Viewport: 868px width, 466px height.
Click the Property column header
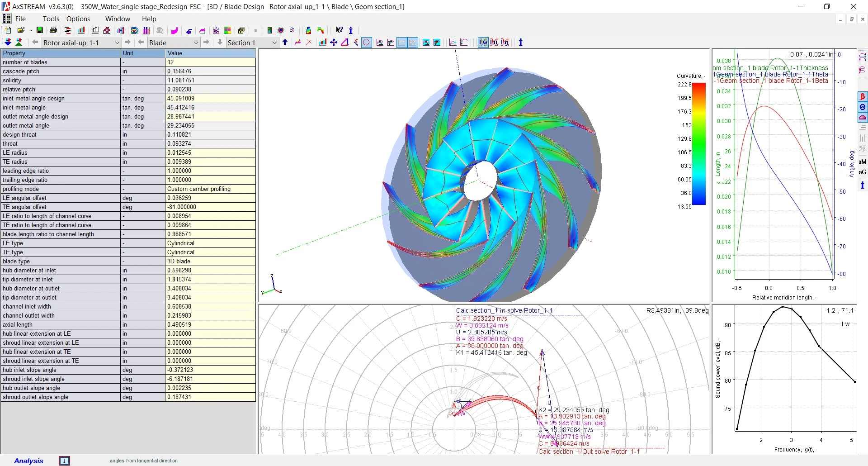click(61, 53)
